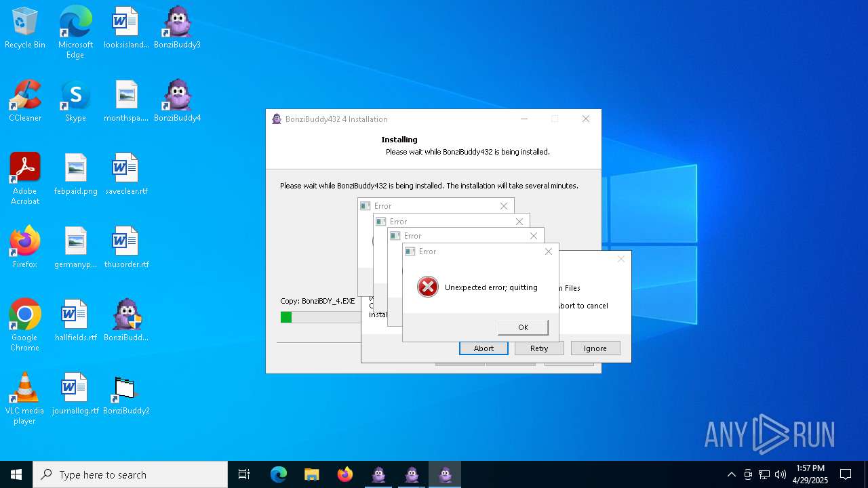868x488 pixels.
Task: Click the installation progress bar
Action: (321, 317)
